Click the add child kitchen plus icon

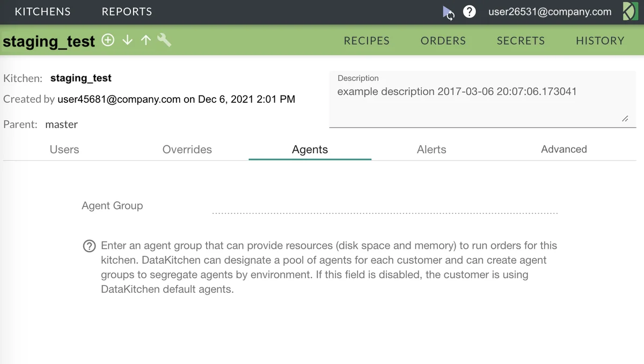coord(108,40)
